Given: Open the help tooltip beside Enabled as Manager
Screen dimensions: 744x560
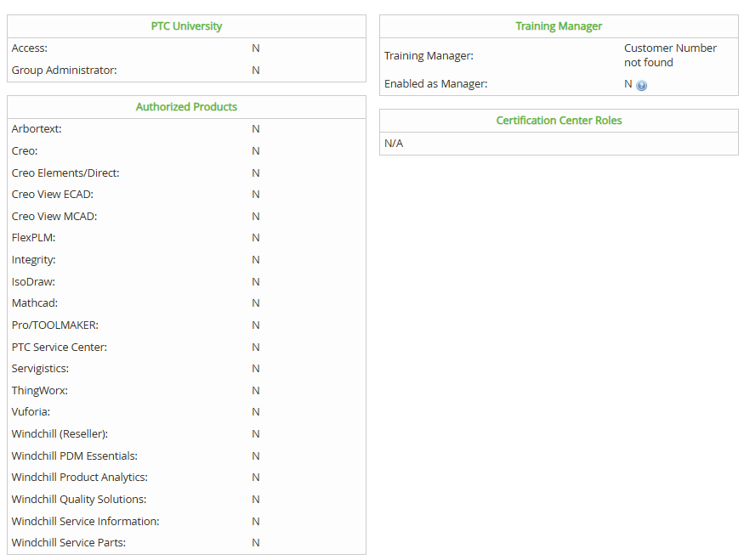Looking at the screenshot, I should (x=642, y=84).
